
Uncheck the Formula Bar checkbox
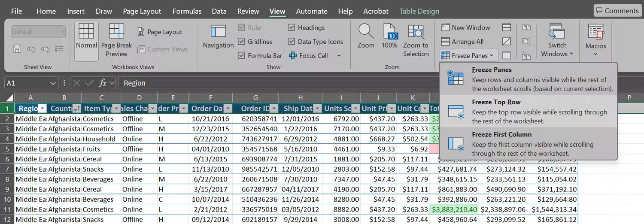(241, 55)
